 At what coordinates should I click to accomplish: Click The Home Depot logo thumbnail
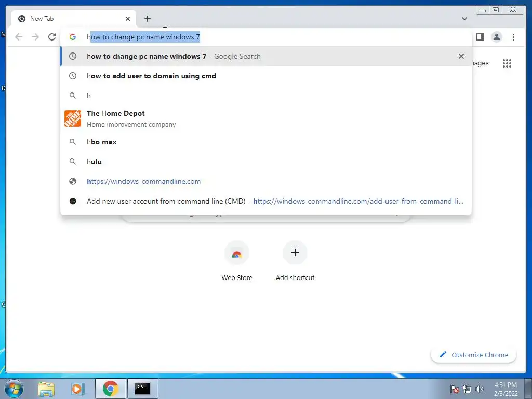pyautogui.click(x=73, y=118)
